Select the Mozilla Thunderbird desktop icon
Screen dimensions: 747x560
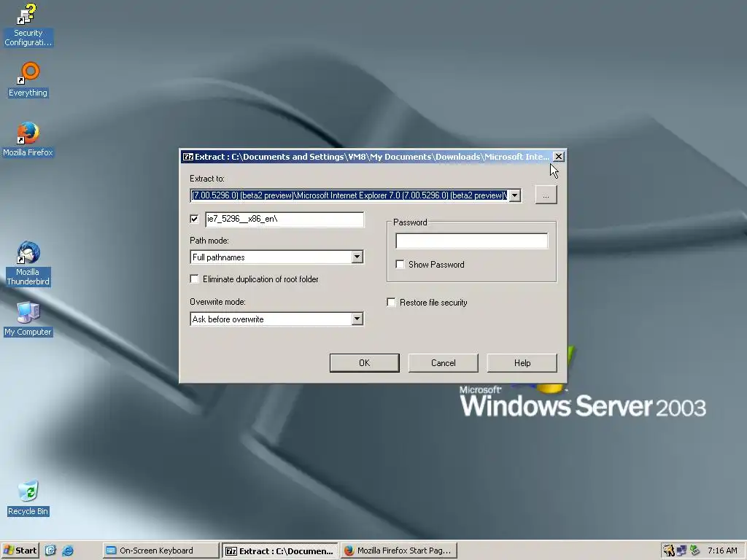click(x=28, y=263)
